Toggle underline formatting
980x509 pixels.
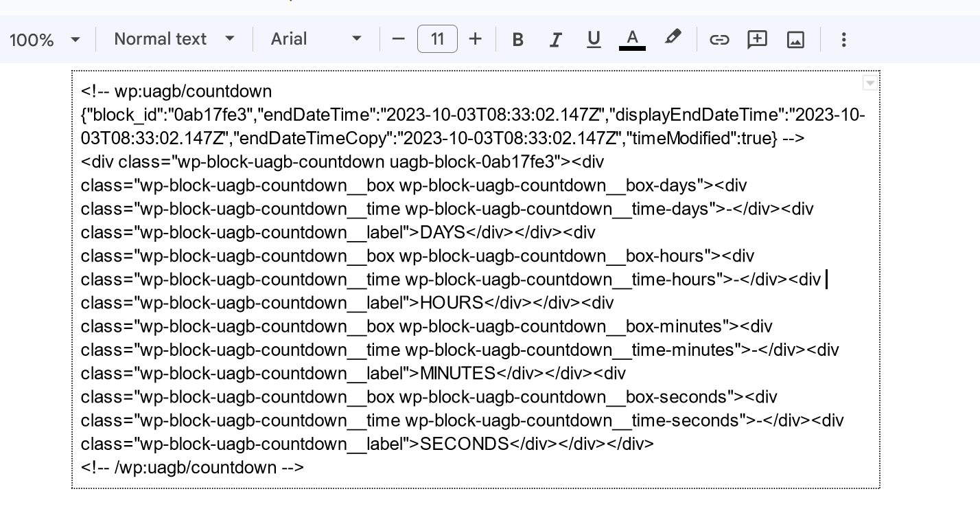pyautogui.click(x=594, y=40)
